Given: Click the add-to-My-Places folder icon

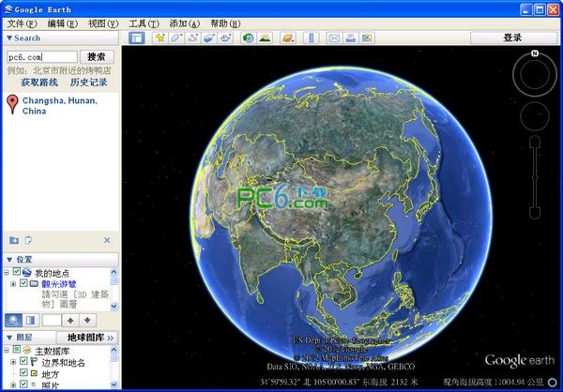Looking at the screenshot, I should 14,240.
